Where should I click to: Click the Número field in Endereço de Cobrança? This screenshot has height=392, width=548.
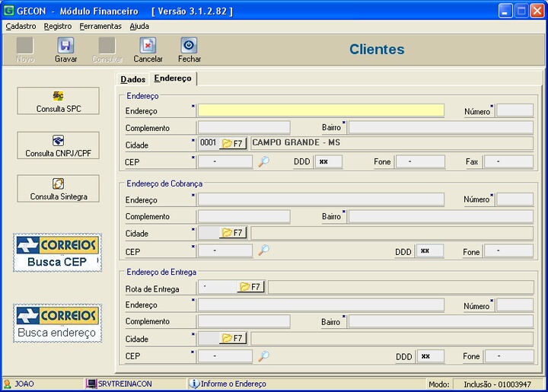pyautogui.click(x=515, y=199)
